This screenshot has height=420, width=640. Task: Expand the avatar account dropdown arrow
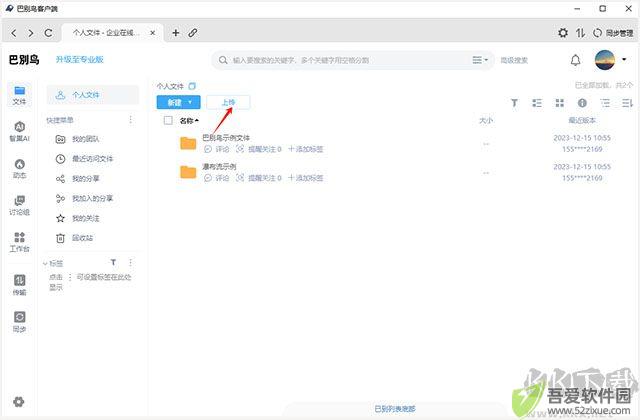click(624, 60)
